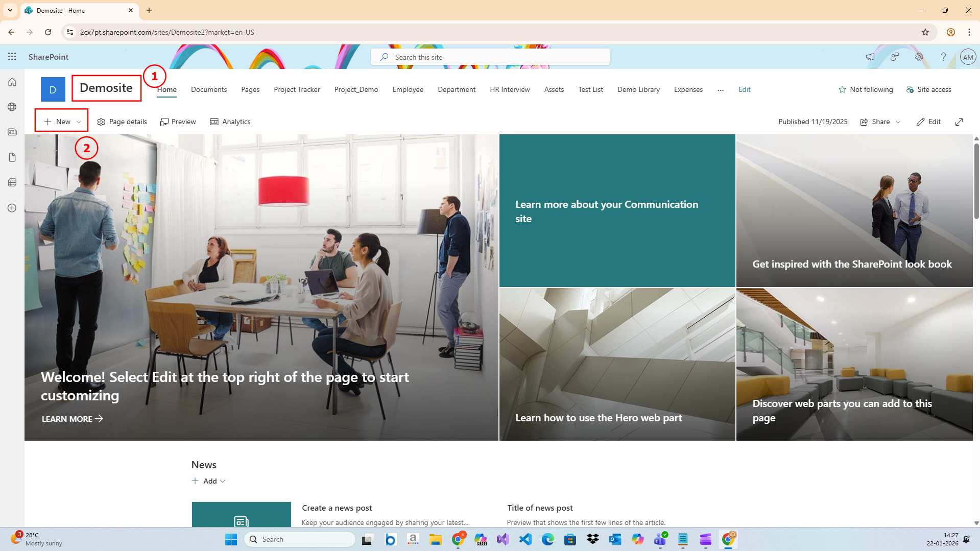The width and height of the screenshot is (980, 551).
Task: Show more navigation items via ellipsis
Action: (x=721, y=89)
